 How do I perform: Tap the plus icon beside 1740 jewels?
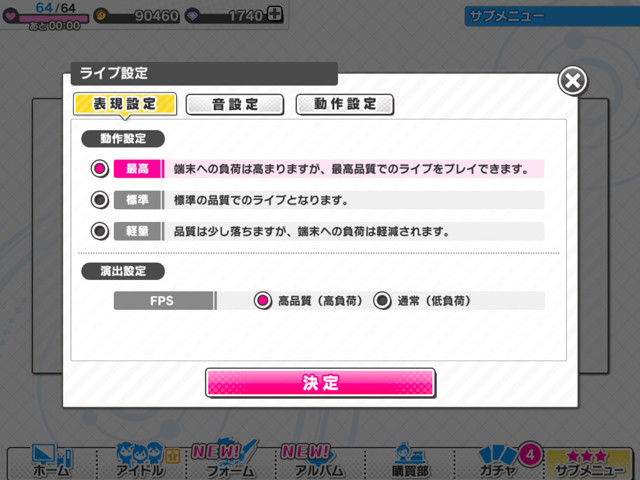[275, 15]
